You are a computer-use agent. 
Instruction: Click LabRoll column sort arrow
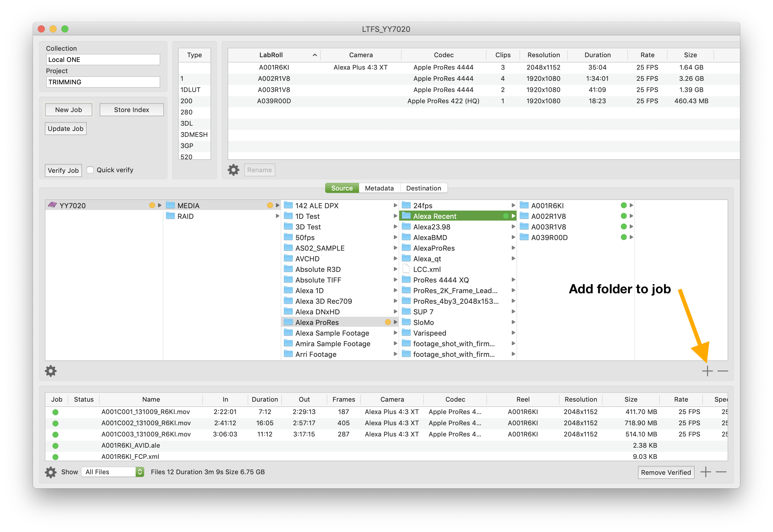314,55
